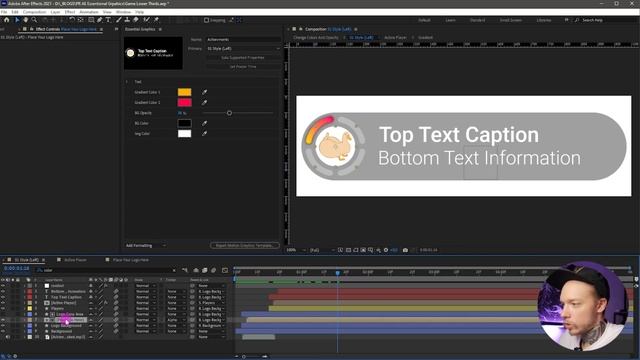Viewport: 640px width, 360px height.
Task: Expand the Text group in Essential Graphics
Action: pos(127,82)
